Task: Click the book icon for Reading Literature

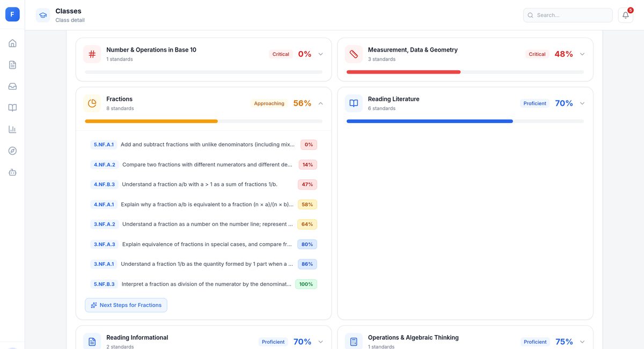Action: [x=354, y=103]
